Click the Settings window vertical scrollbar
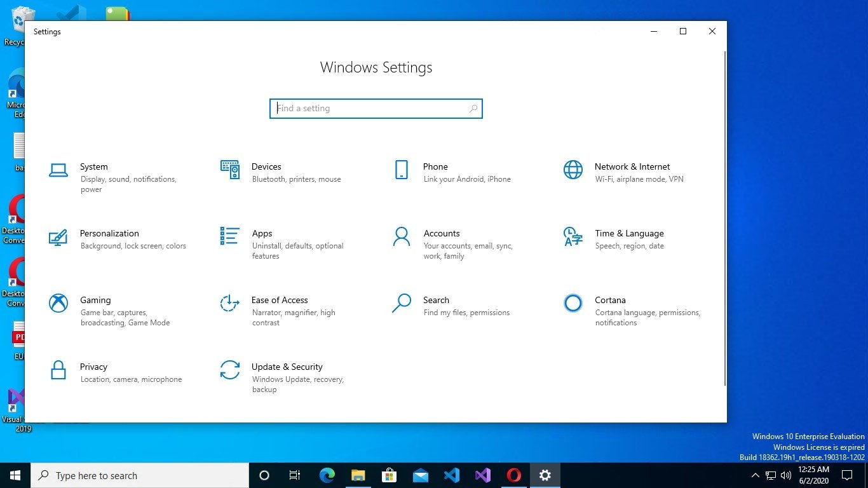This screenshot has height=488, width=868. (725, 218)
